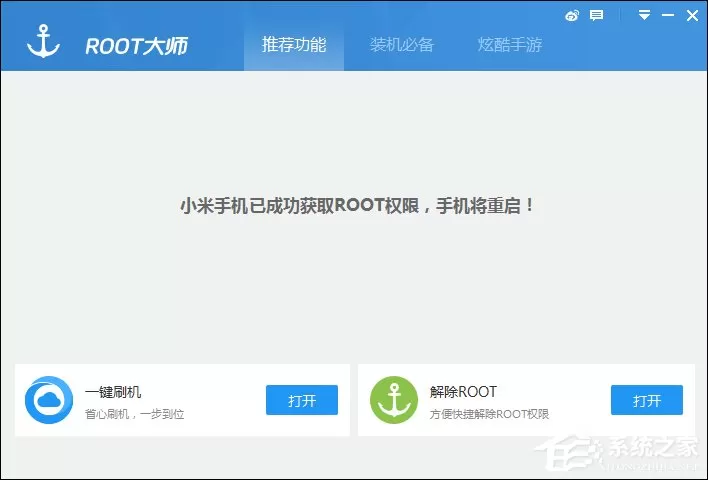
Task: Click the ROOT success message text
Action: click(x=357, y=205)
